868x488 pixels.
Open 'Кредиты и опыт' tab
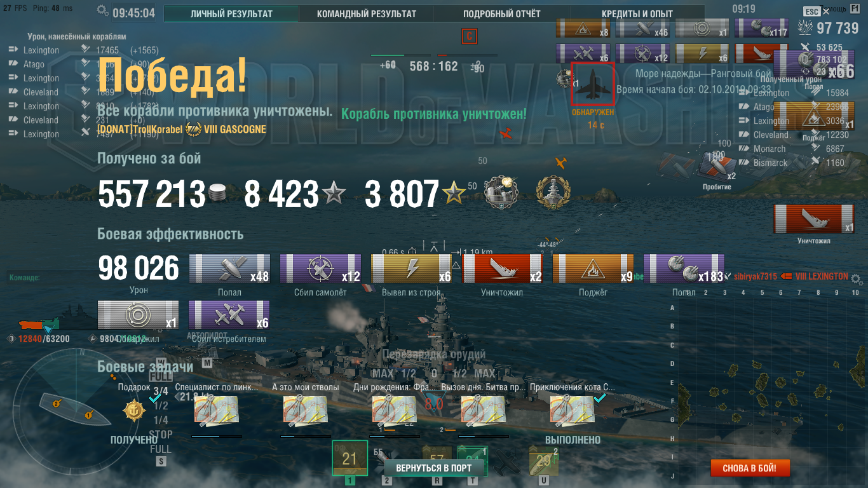pos(637,14)
